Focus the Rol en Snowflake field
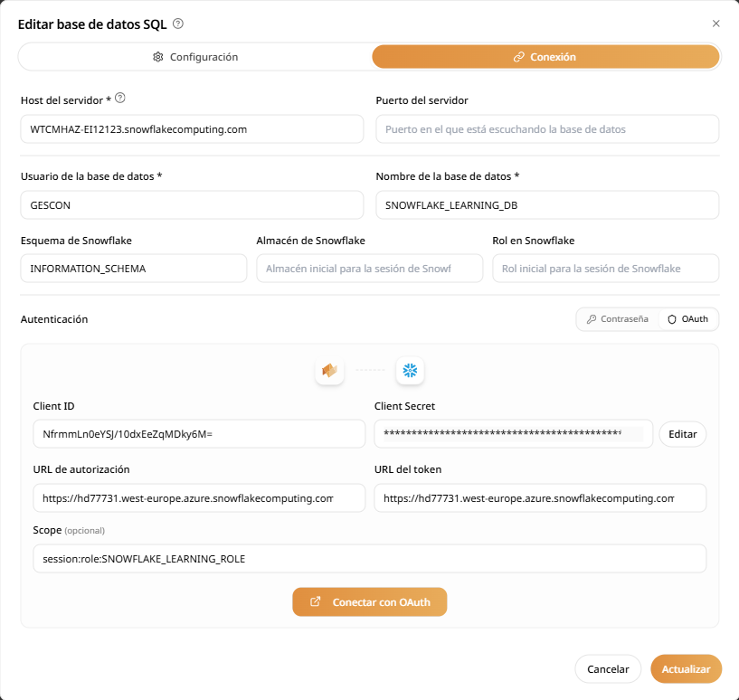The width and height of the screenshot is (739, 700). click(x=605, y=269)
